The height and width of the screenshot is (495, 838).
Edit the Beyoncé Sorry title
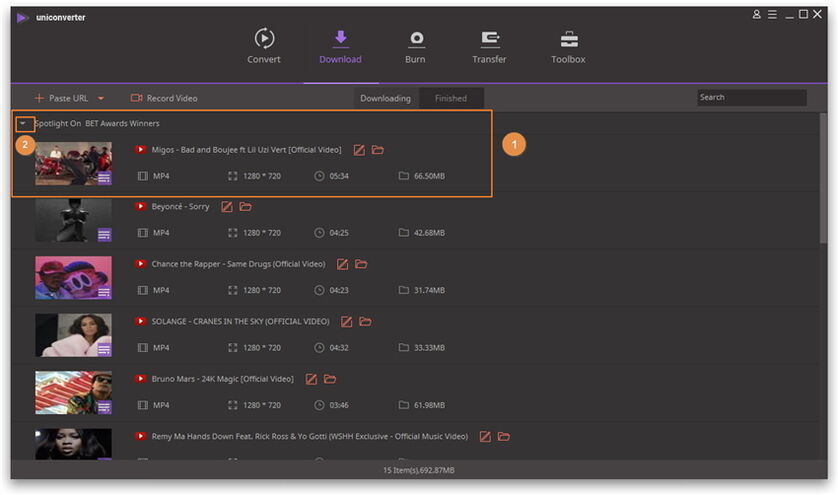(x=227, y=207)
